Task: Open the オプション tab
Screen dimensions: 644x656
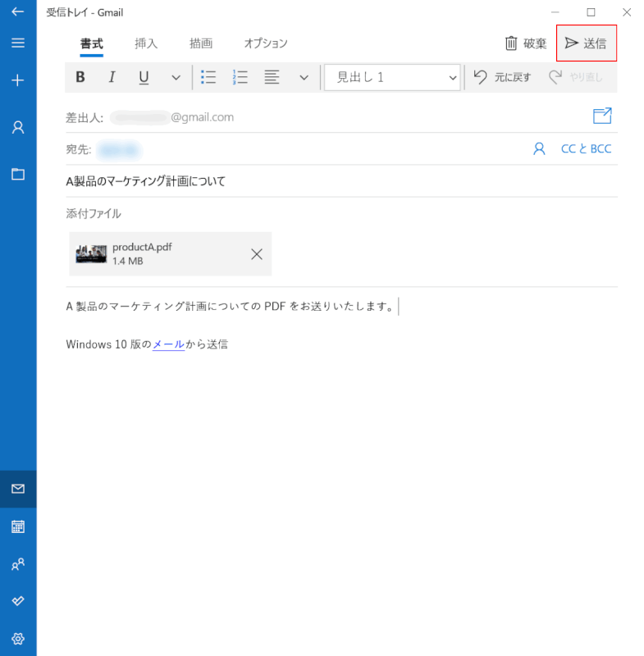Action: (266, 43)
